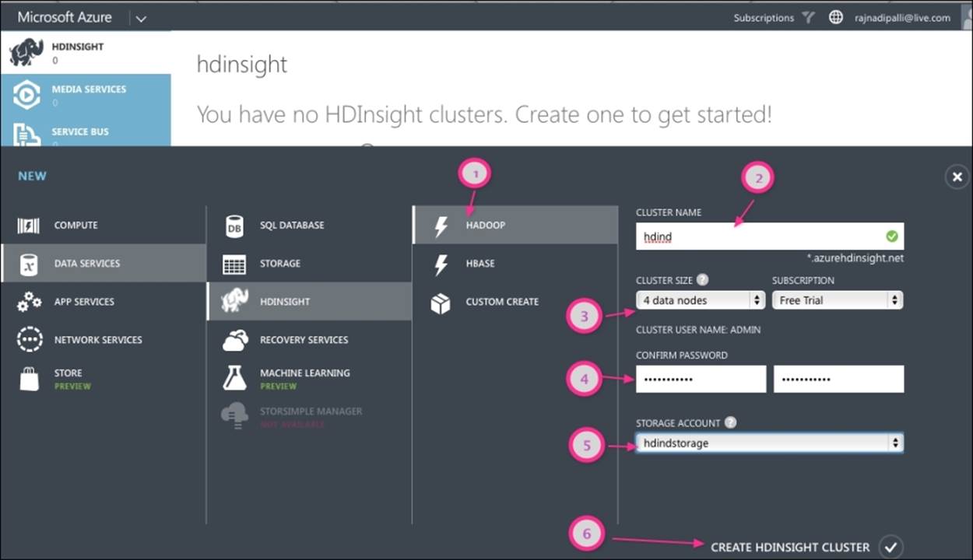Image resolution: width=973 pixels, height=560 pixels.
Task: Select the Service Bus sidebar icon
Action: (x=26, y=135)
